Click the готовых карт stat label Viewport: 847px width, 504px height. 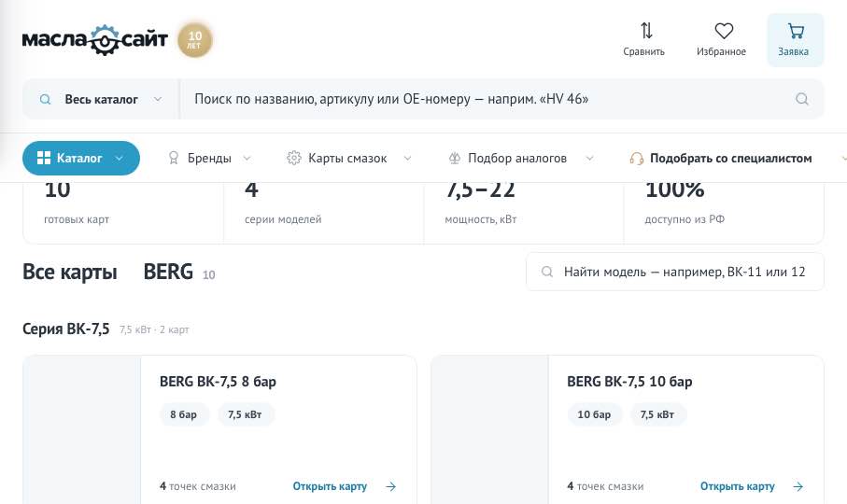[77, 219]
